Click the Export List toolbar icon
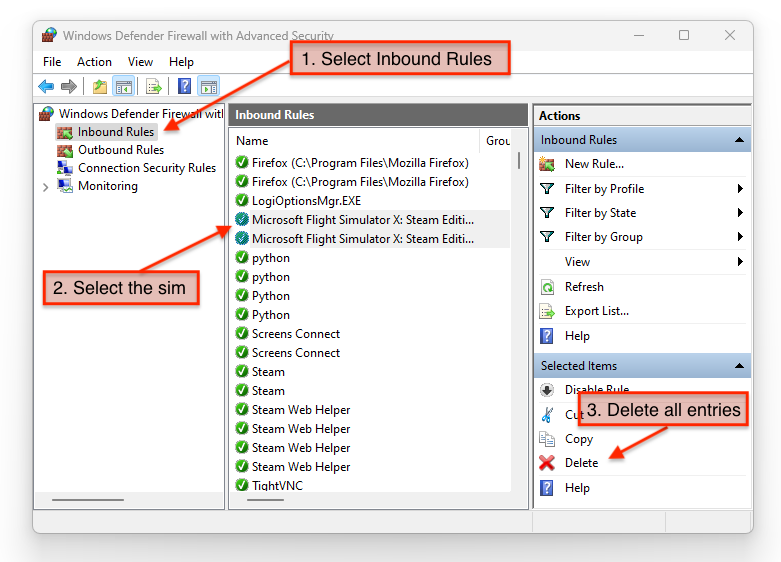Image resolution: width=781 pixels, height=562 pixels. pos(154,87)
